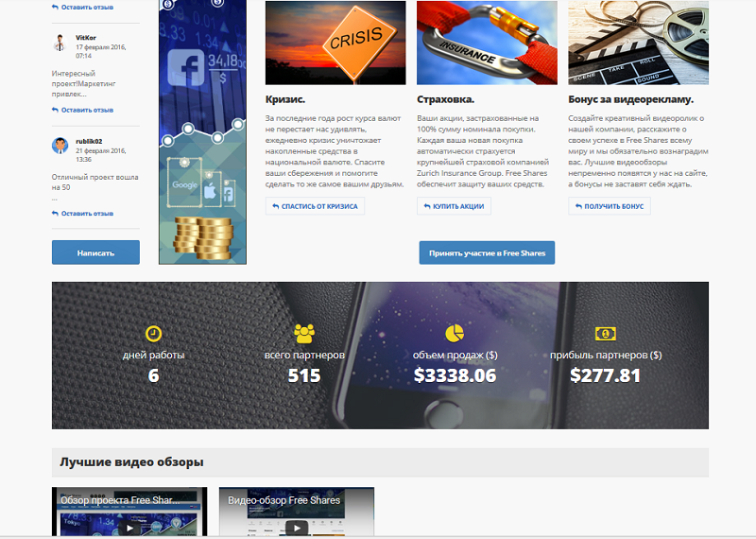Image resolution: width=756 pixels, height=539 pixels.
Task: Open the CRISIS road sign image
Action: (x=335, y=43)
